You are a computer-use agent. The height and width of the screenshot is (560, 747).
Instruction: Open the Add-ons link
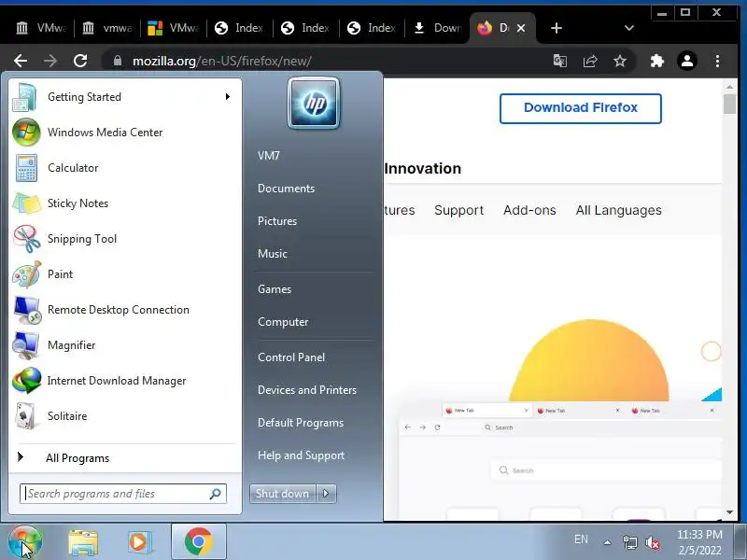tap(529, 210)
